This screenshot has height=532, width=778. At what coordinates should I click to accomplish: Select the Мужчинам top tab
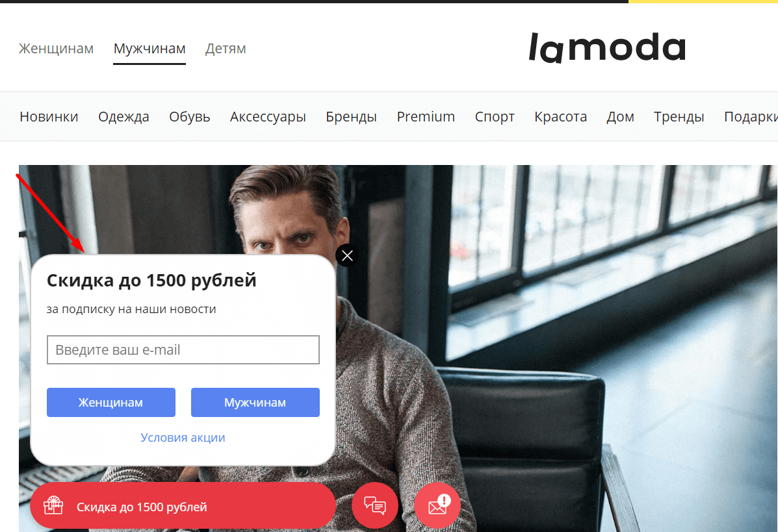point(149,49)
